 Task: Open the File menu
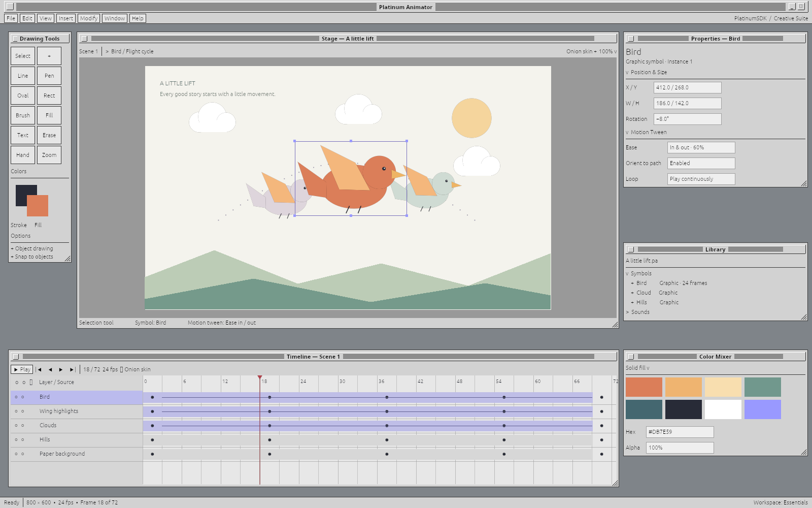click(x=11, y=18)
